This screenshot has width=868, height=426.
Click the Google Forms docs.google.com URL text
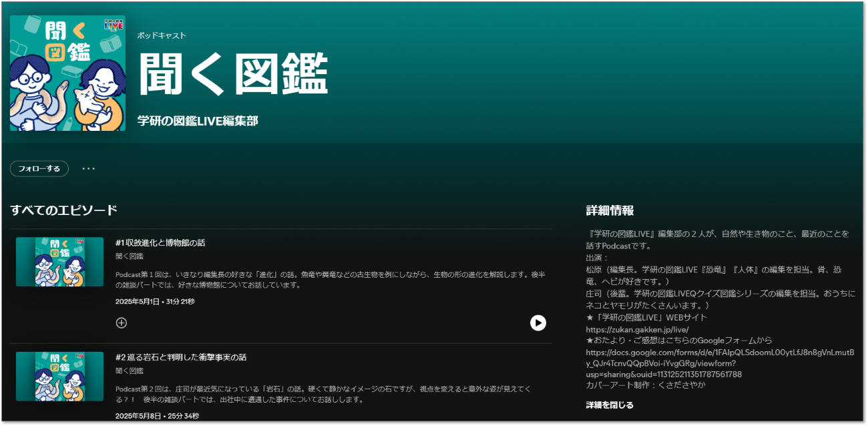(720, 363)
